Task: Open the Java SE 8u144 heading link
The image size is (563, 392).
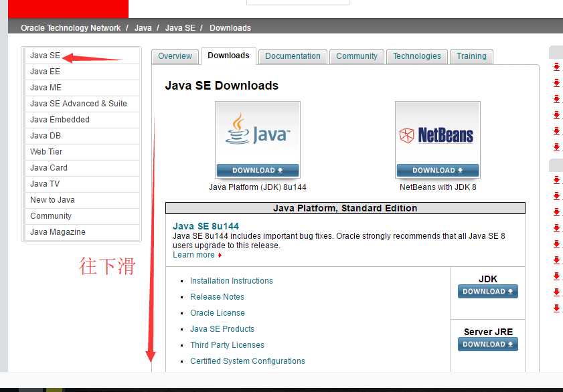Action: click(206, 226)
